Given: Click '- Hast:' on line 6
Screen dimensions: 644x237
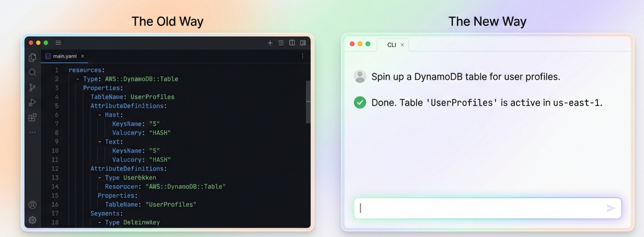Looking at the screenshot, I should (110, 115).
